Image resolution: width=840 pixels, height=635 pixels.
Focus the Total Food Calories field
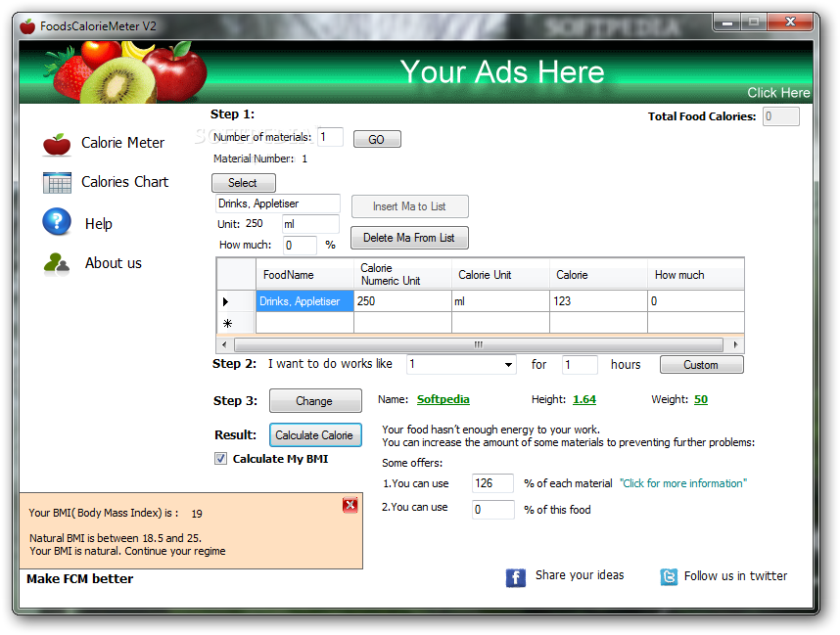click(781, 116)
